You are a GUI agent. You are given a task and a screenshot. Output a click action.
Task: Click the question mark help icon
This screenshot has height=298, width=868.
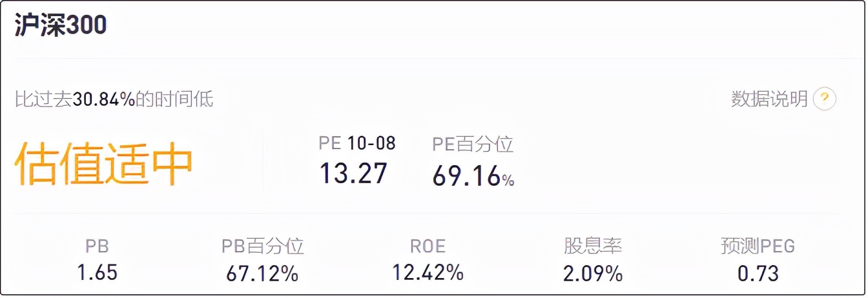(825, 99)
